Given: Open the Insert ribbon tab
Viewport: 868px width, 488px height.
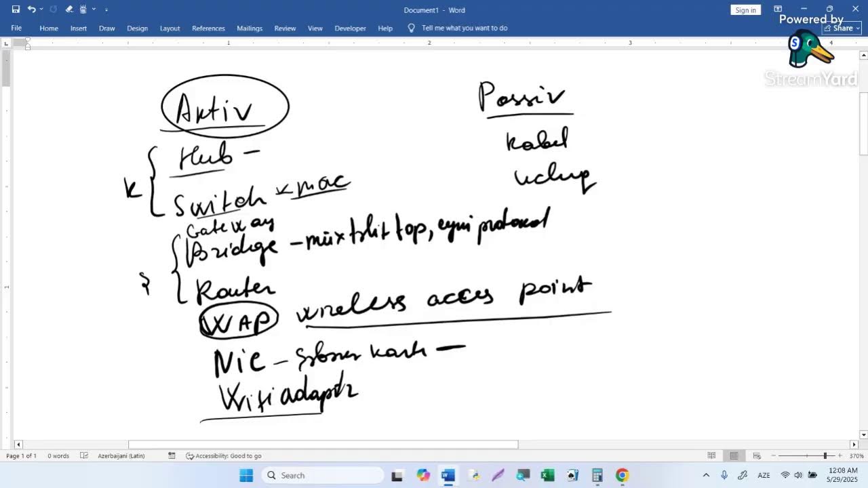Looking at the screenshot, I should coord(79,28).
